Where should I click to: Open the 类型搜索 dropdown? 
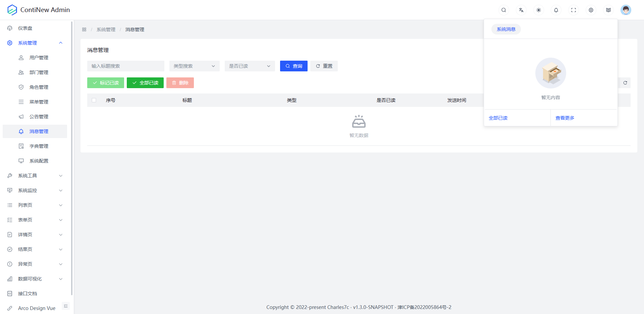[194, 66]
